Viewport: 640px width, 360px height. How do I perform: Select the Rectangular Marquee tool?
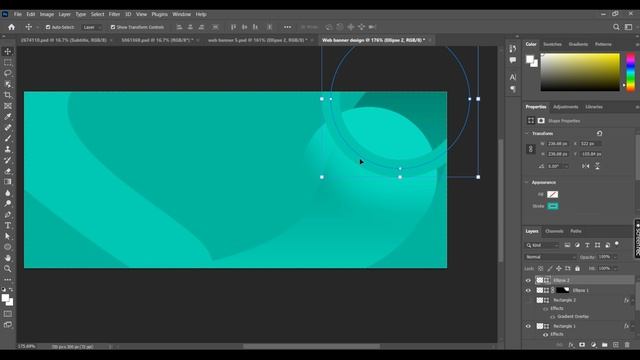pyautogui.click(x=8, y=62)
